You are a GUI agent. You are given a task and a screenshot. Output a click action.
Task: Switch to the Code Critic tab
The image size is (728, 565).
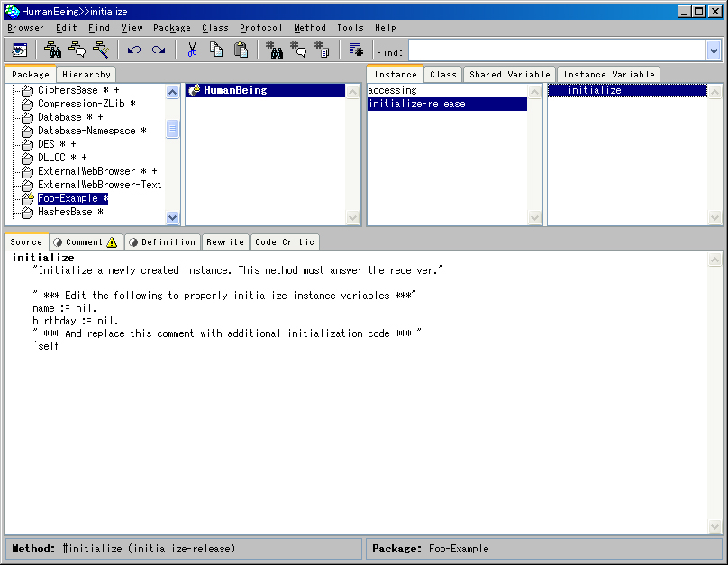[285, 241]
